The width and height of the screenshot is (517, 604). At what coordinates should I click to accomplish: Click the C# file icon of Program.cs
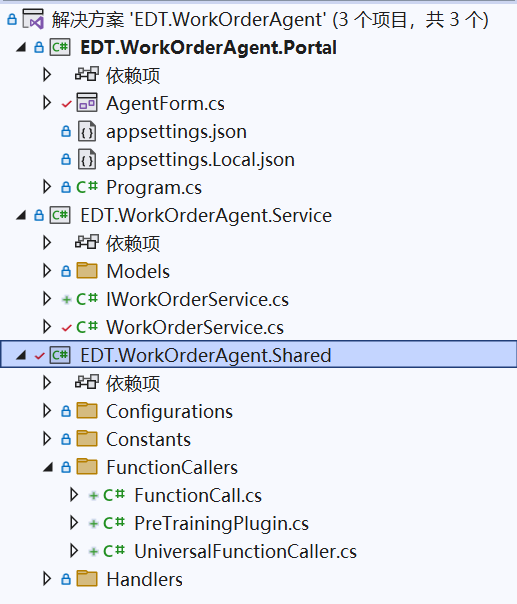click(87, 187)
